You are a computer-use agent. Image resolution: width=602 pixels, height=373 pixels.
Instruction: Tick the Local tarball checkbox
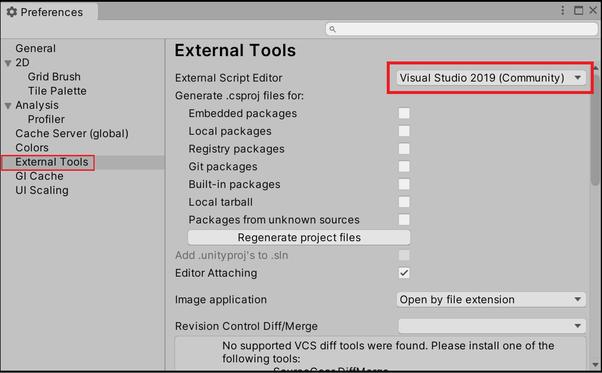(x=404, y=202)
